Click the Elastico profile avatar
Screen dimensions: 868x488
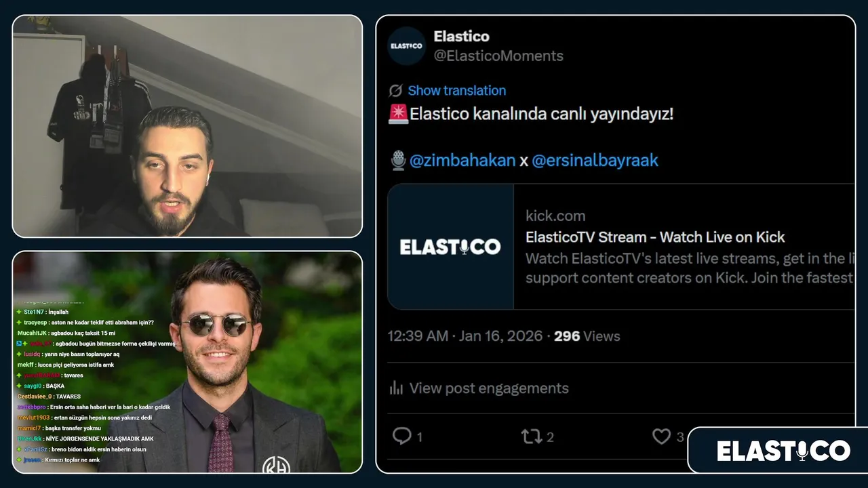pyautogui.click(x=406, y=46)
